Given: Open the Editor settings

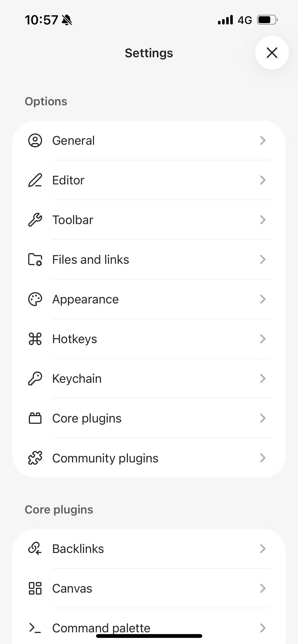Looking at the screenshot, I should (68, 180).
